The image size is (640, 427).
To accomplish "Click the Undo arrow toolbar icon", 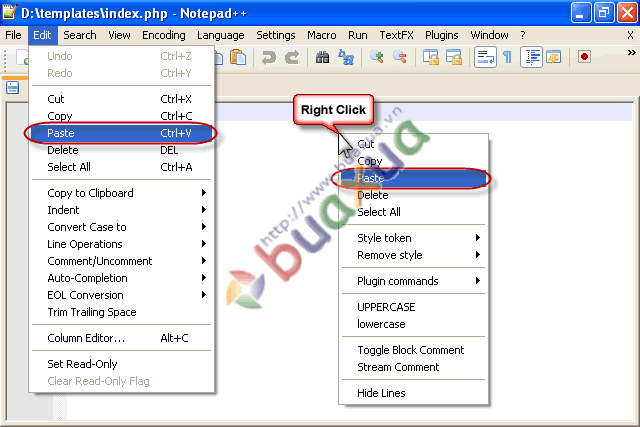I will (269, 57).
